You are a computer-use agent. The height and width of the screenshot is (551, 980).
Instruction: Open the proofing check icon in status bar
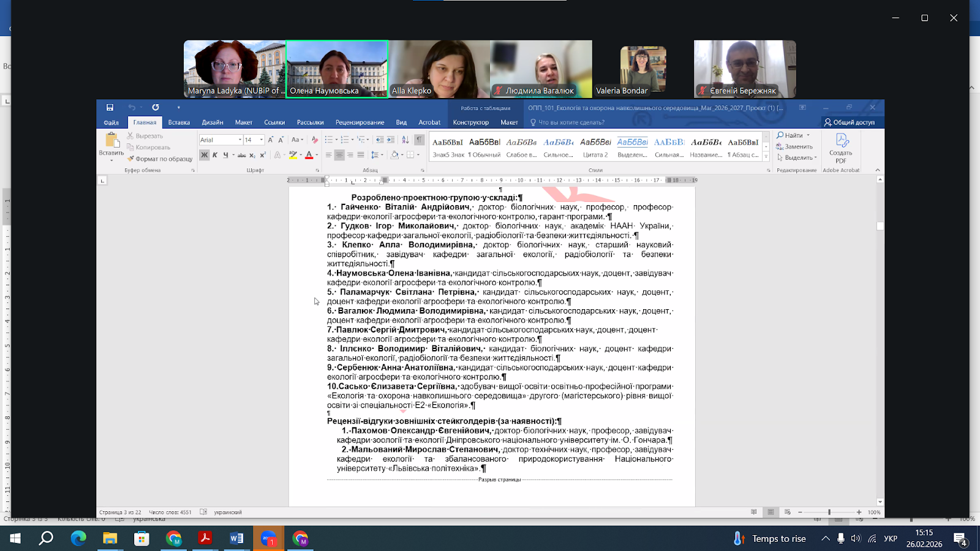[x=203, y=512]
